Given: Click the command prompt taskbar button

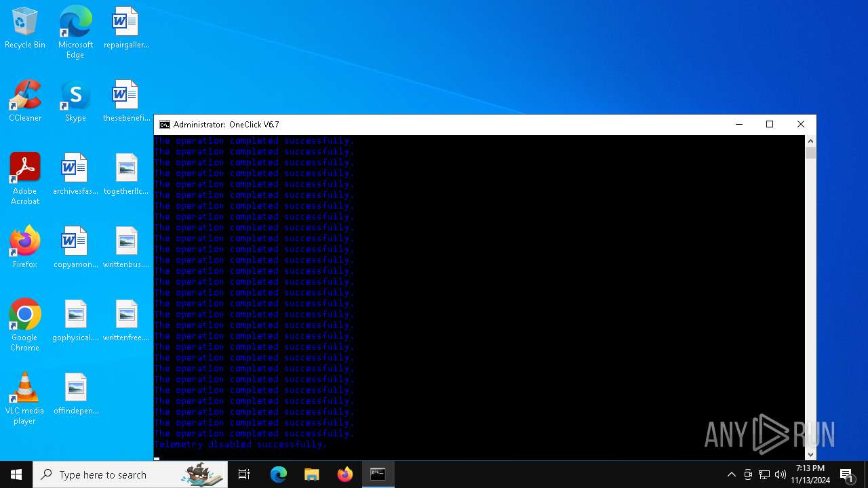Looking at the screenshot, I should pyautogui.click(x=378, y=474).
